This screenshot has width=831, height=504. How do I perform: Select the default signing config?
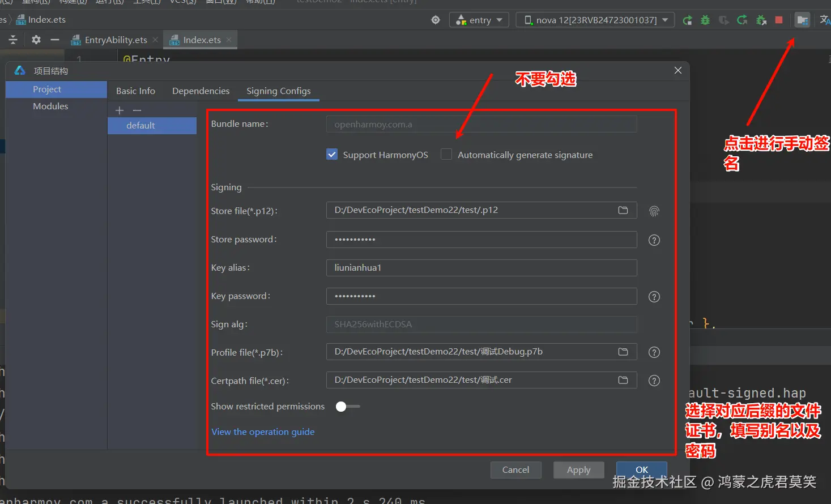(152, 126)
